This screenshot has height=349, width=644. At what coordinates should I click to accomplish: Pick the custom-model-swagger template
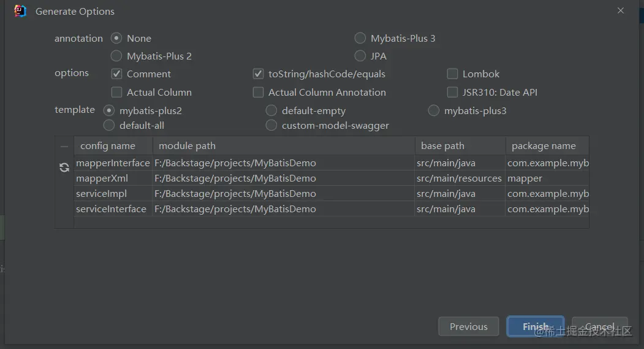[271, 125]
